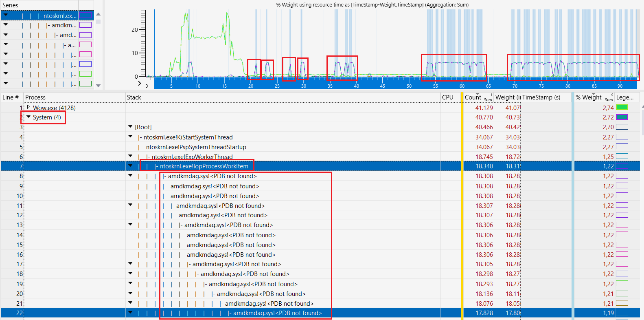Select the ntoskrnl.exe!IopProcessWorkItem row text
This screenshot has width=644, height=320.
click(x=204, y=166)
